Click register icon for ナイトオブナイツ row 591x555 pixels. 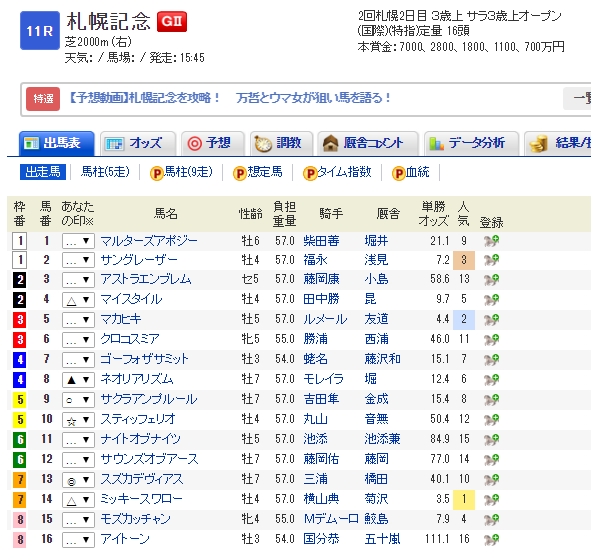coord(491,439)
